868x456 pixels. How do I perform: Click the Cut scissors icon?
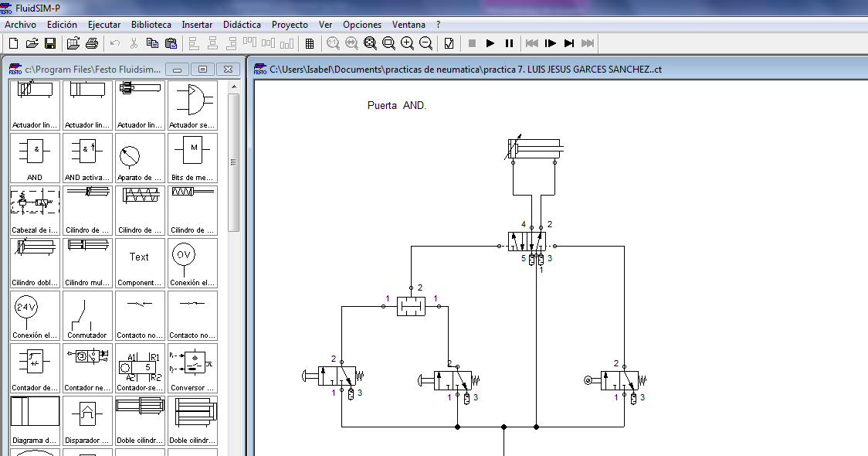134,43
